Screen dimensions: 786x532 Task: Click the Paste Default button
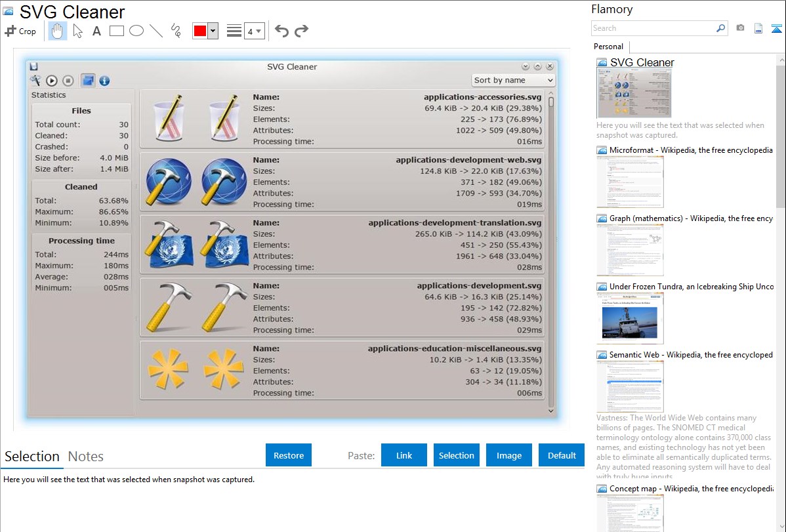tap(562, 455)
